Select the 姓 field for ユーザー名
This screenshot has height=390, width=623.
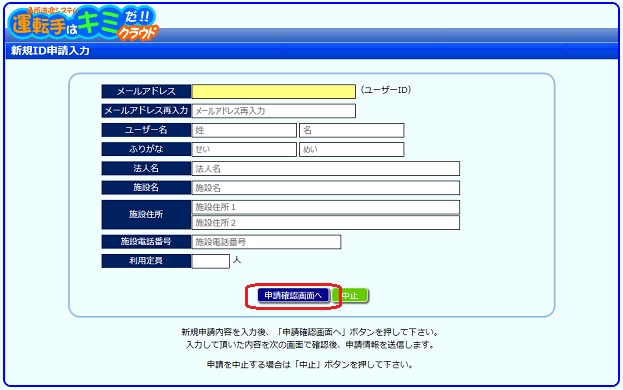[x=244, y=130]
